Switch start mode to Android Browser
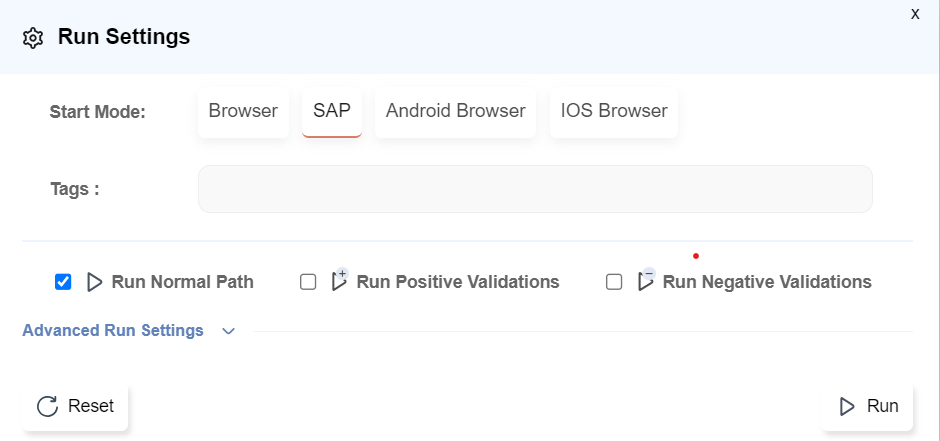 pos(455,111)
